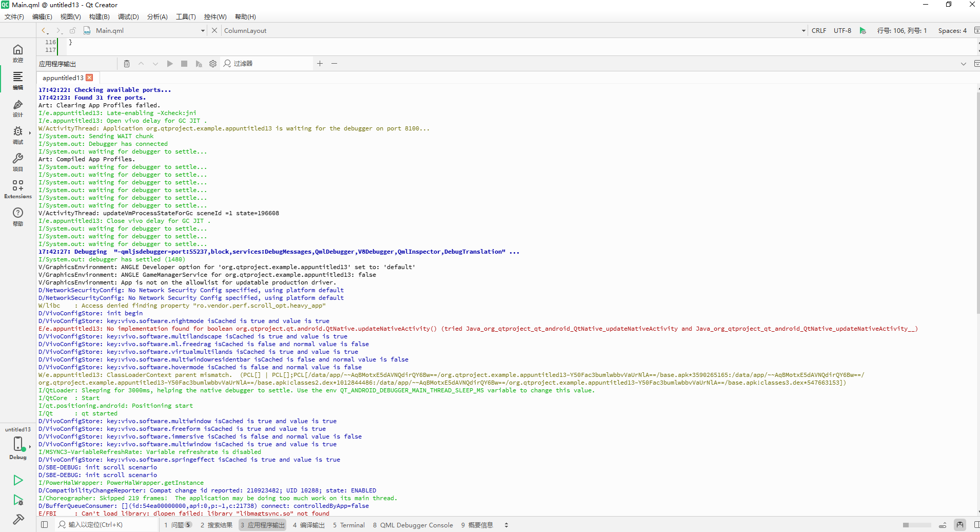Change the CRLF line ending setting
Screen dimensions: 980x532
pos(819,31)
